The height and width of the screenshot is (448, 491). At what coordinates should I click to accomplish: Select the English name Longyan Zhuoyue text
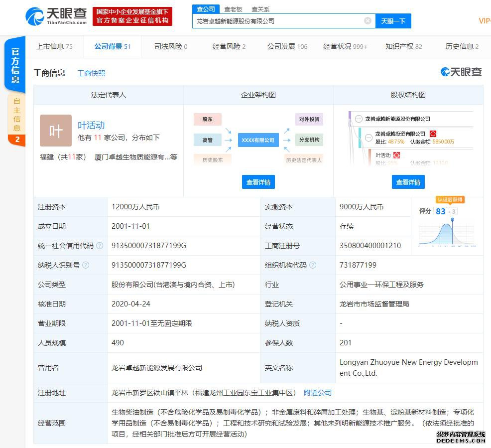click(409, 368)
